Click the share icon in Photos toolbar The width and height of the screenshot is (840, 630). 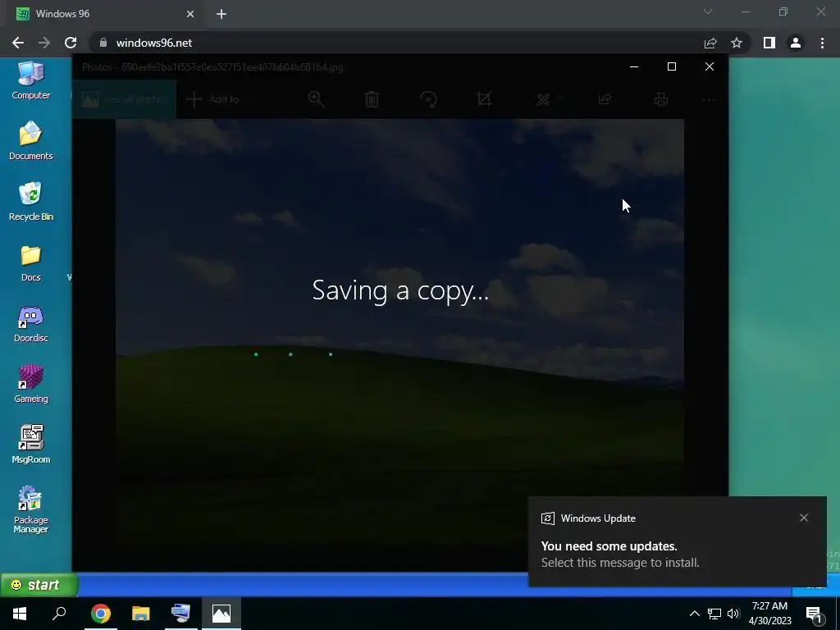pyautogui.click(x=605, y=99)
